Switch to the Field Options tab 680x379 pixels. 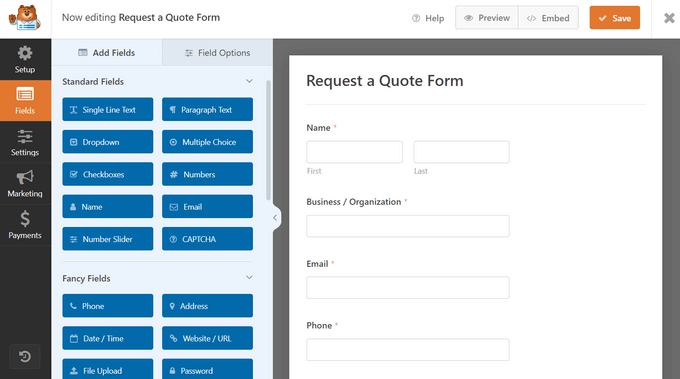[218, 52]
